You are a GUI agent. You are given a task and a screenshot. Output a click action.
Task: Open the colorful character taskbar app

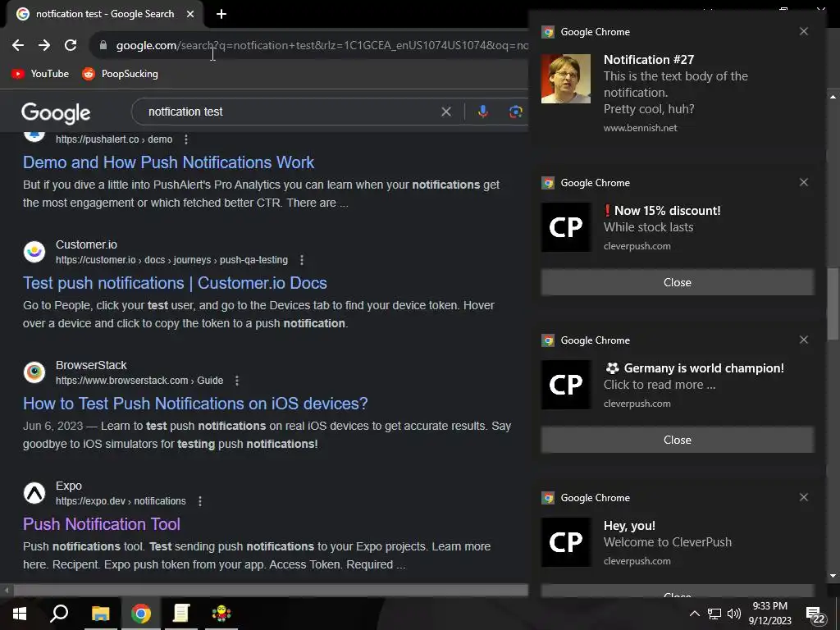pyautogui.click(x=221, y=614)
